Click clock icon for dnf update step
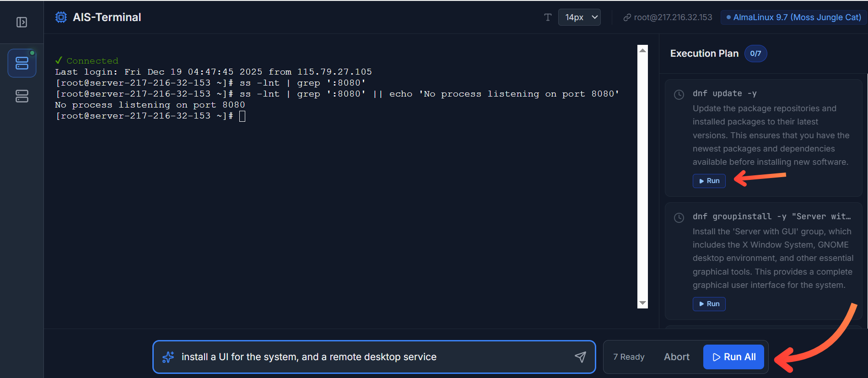Image resolution: width=868 pixels, height=378 pixels. 679,95
